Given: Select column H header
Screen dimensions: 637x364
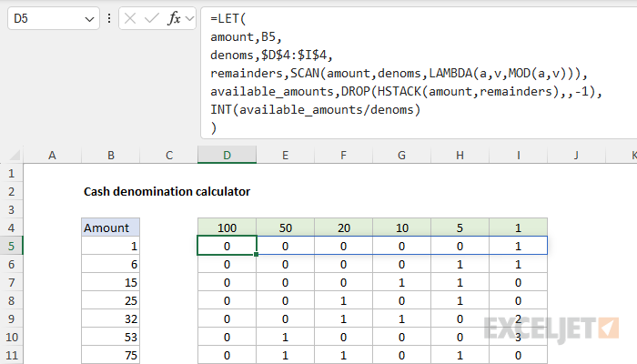Looking at the screenshot, I should tap(460, 156).
